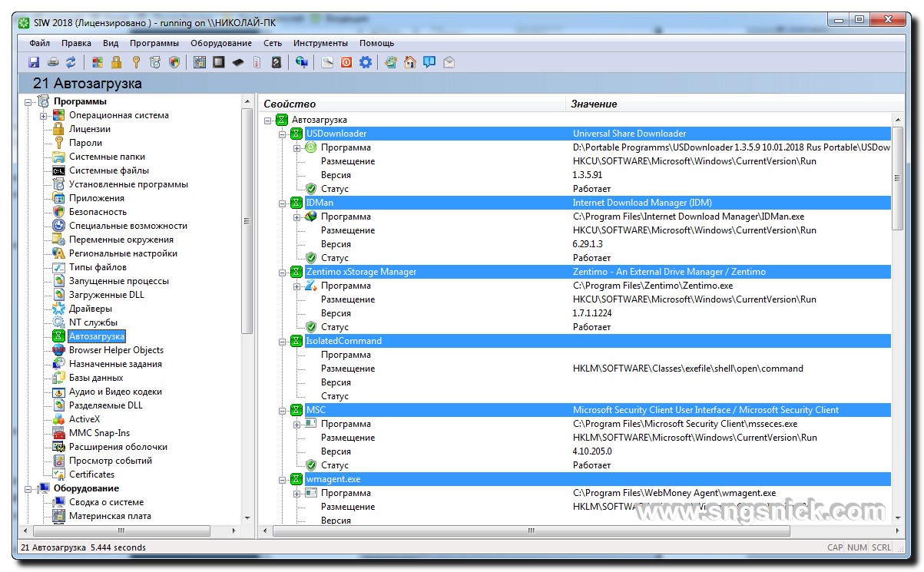Open the Программы menu
Screen dimensions: 924x572
click(x=154, y=43)
